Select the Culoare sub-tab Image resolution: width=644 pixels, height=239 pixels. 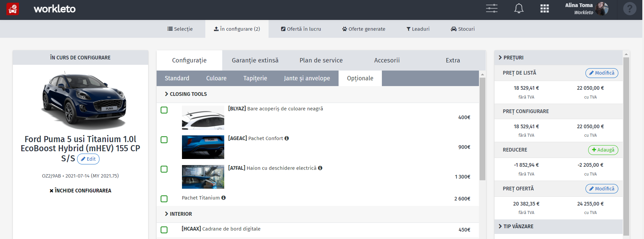point(216,78)
